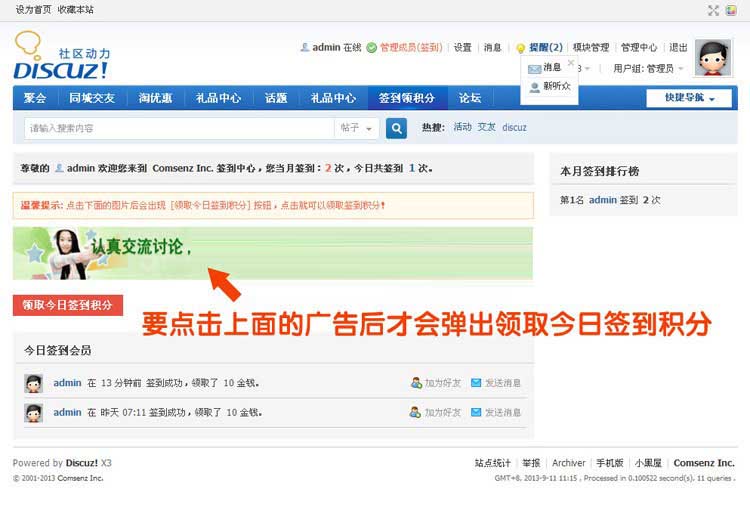The width and height of the screenshot is (750, 523).
Task: Click the user icon before admin in header
Action: tap(305, 47)
